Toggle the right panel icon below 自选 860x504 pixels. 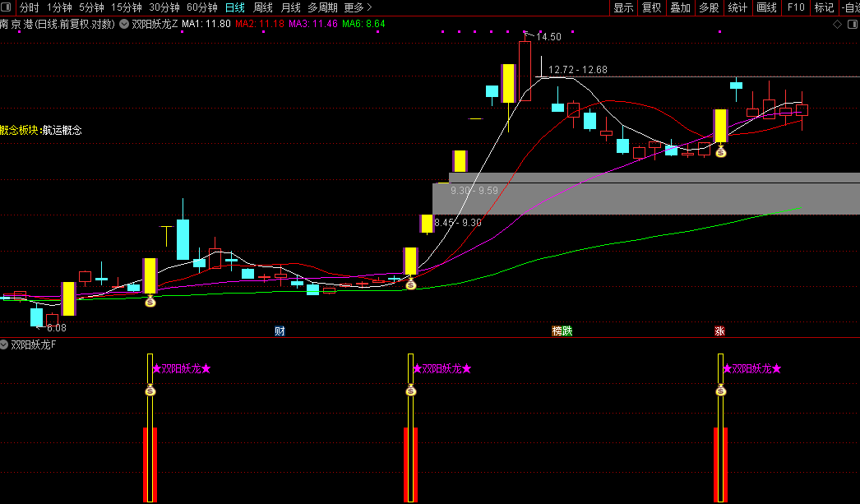(x=853, y=24)
